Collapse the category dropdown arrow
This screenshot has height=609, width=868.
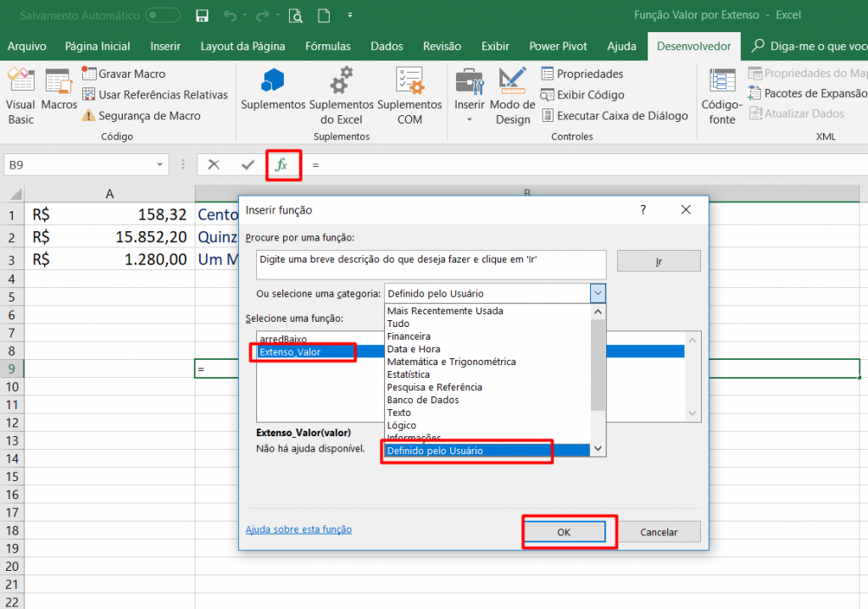598,293
